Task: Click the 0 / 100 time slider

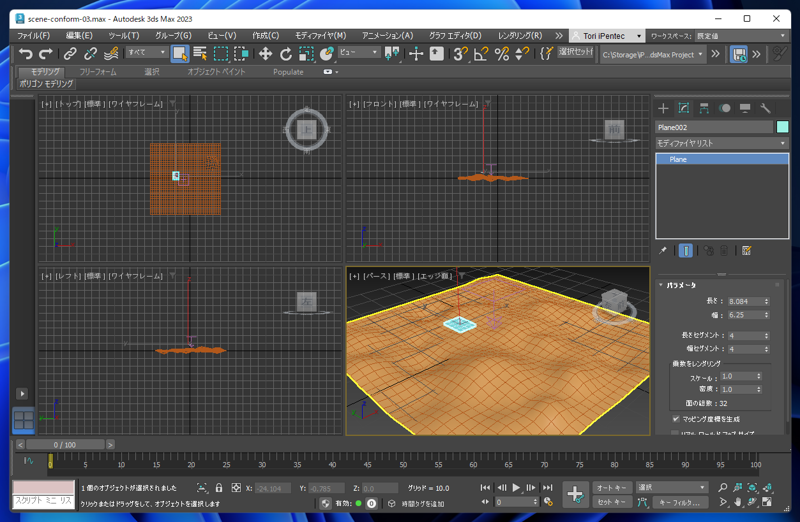Action: [65, 445]
